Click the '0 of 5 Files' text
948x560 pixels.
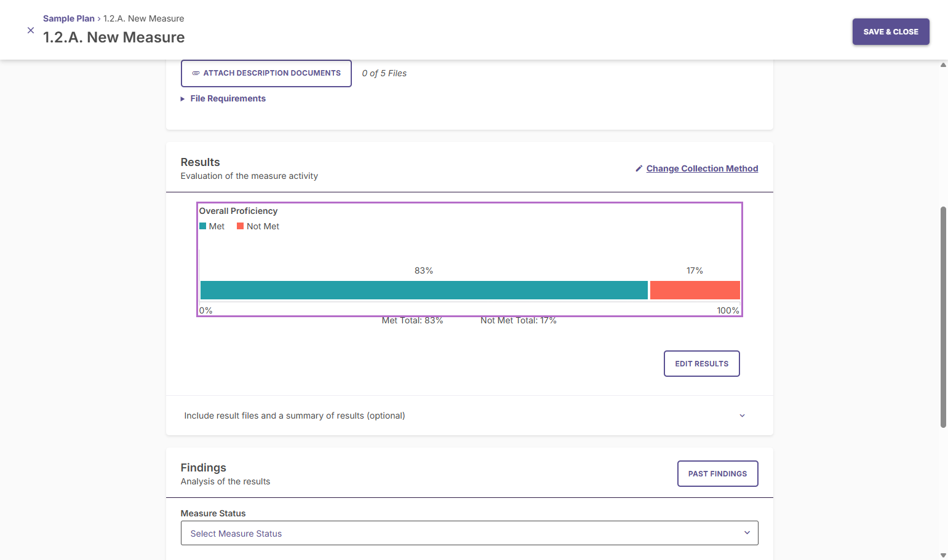pyautogui.click(x=384, y=73)
